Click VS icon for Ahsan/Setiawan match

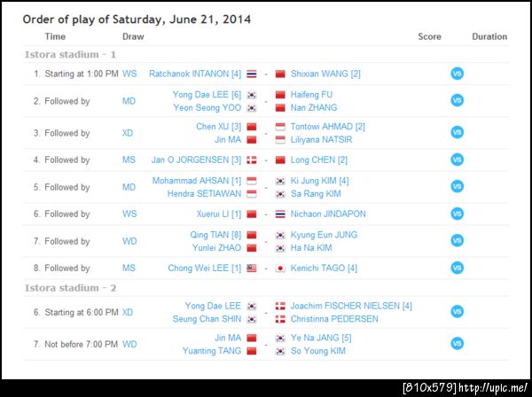pyautogui.click(x=457, y=187)
